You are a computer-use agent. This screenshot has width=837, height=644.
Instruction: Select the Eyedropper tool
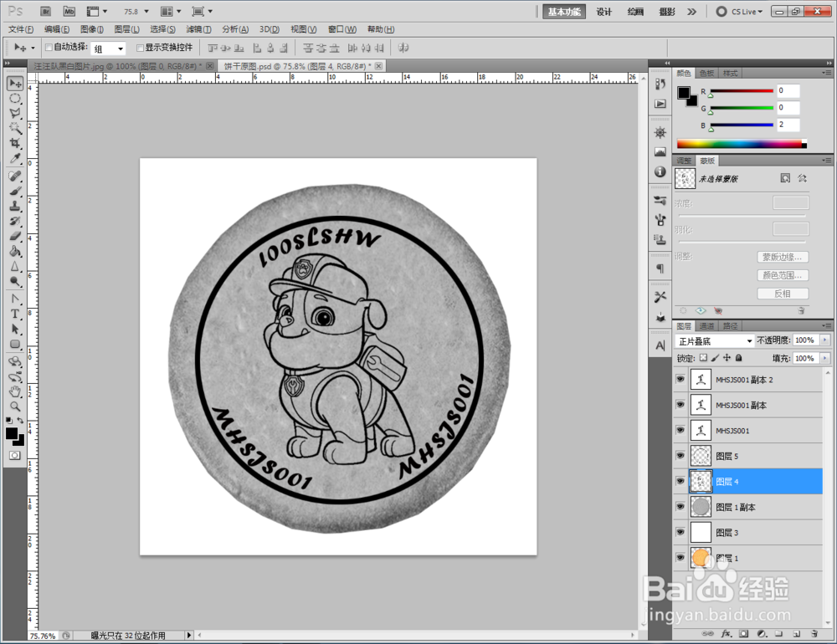pos(15,158)
